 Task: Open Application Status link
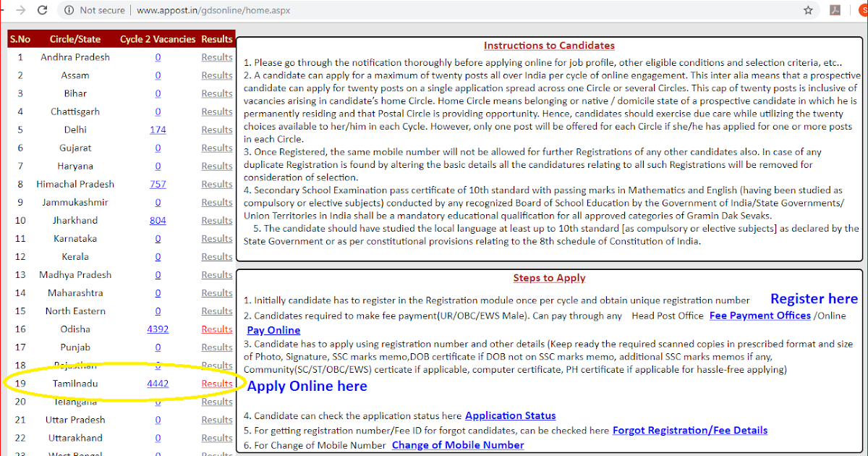[511, 415]
